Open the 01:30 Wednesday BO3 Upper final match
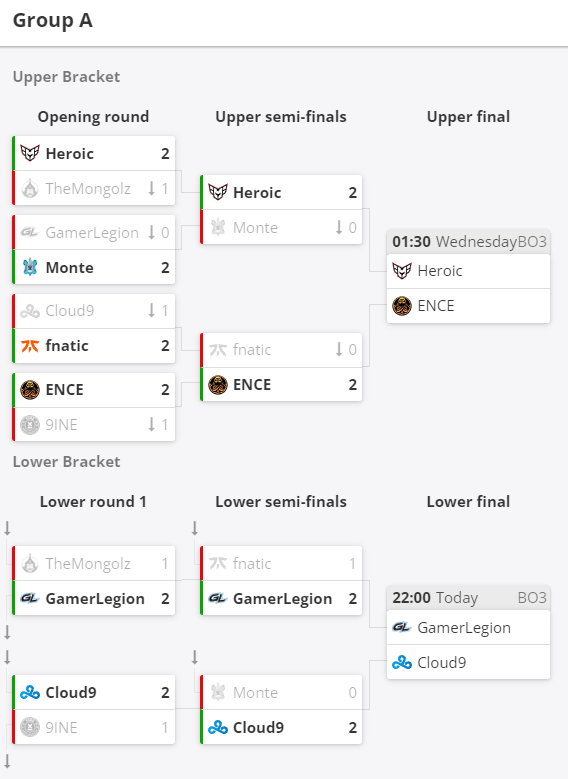The height and width of the screenshot is (779, 568). coord(469,276)
